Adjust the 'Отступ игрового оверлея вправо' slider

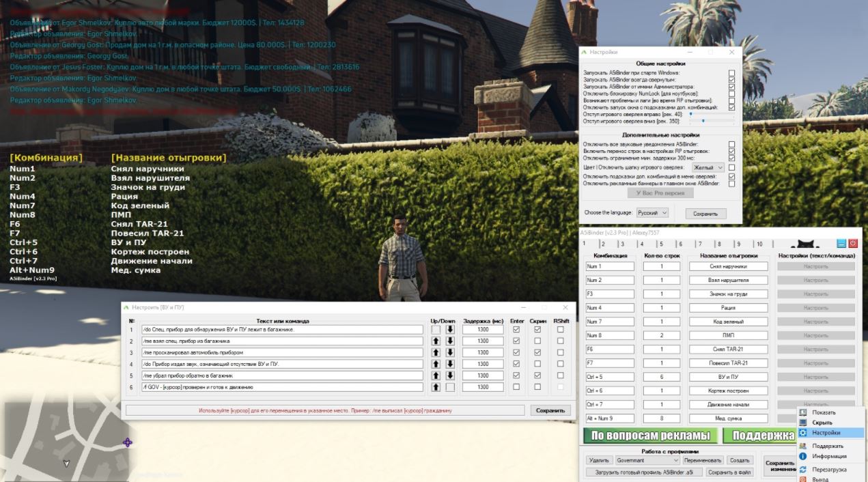click(711, 114)
